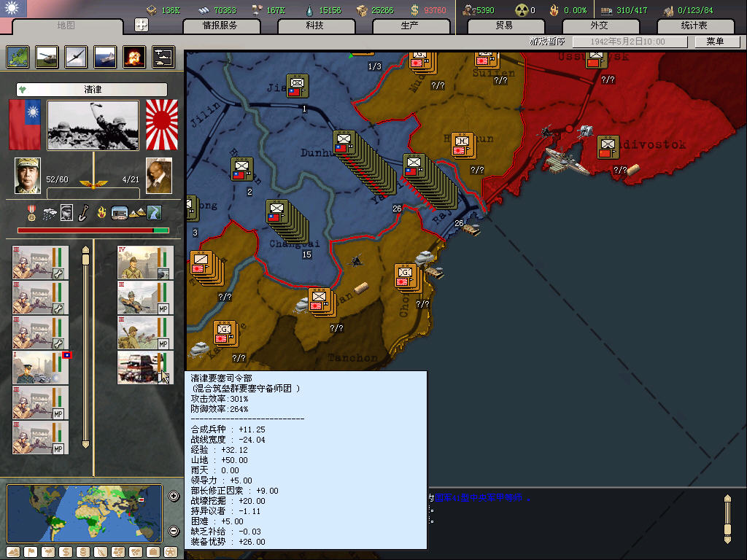Click the battle progress bar below modifier icons
Screen dimensions: 747x560
pyautogui.click(x=93, y=230)
